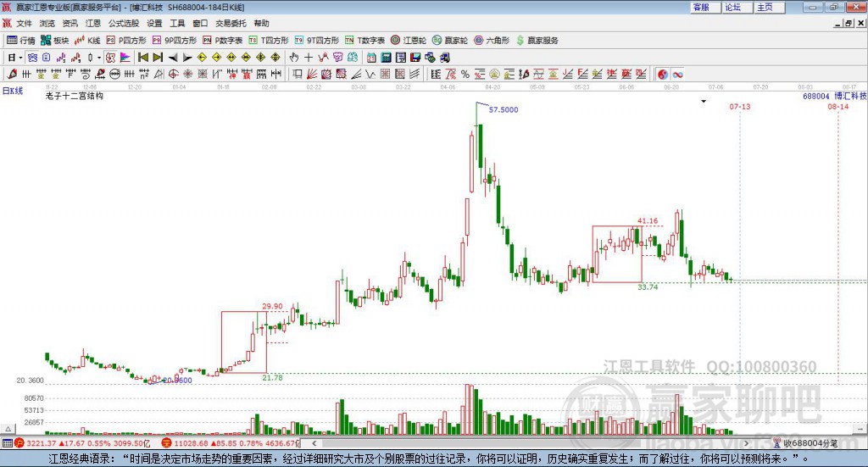The height and width of the screenshot is (467, 868).
Task: Open the 窗口 menu
Action: pyautogui.click(x=200, y=23)
